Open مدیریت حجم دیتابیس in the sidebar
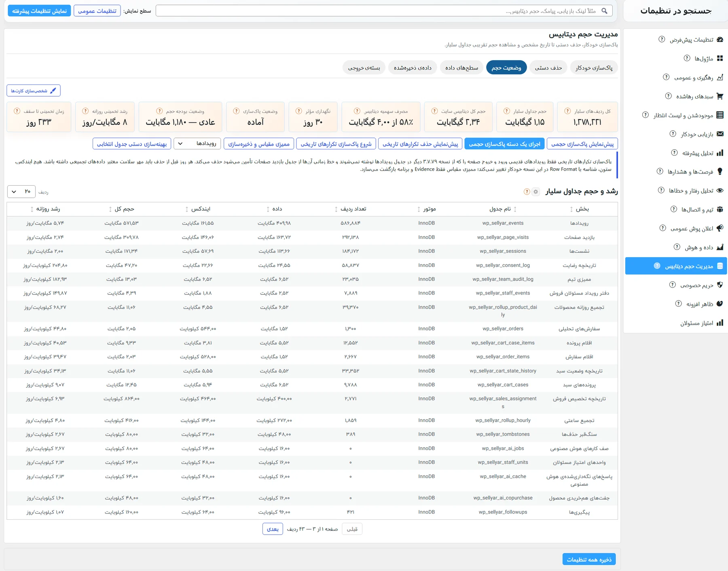Image resolution: width=728 pixels, height=571 pixels. click(x=676, y=266)
